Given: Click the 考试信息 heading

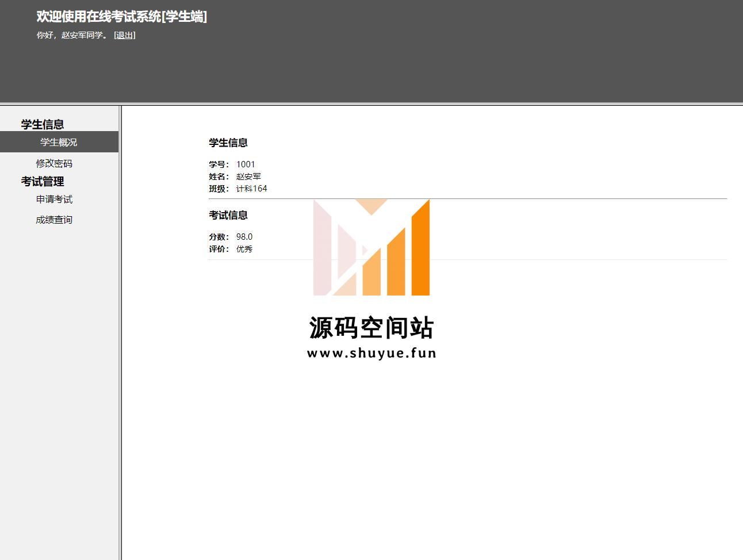Looking at the screenshot, I should tap(228, 215).
